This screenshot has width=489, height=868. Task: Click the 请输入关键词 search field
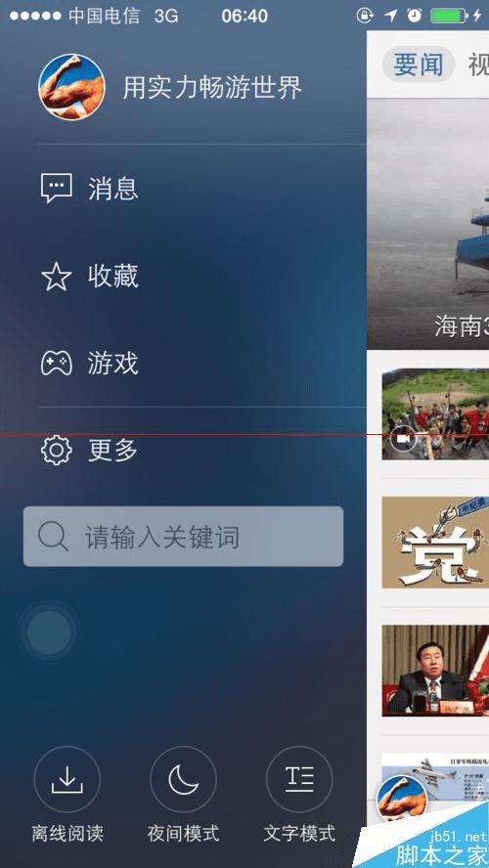183,537
